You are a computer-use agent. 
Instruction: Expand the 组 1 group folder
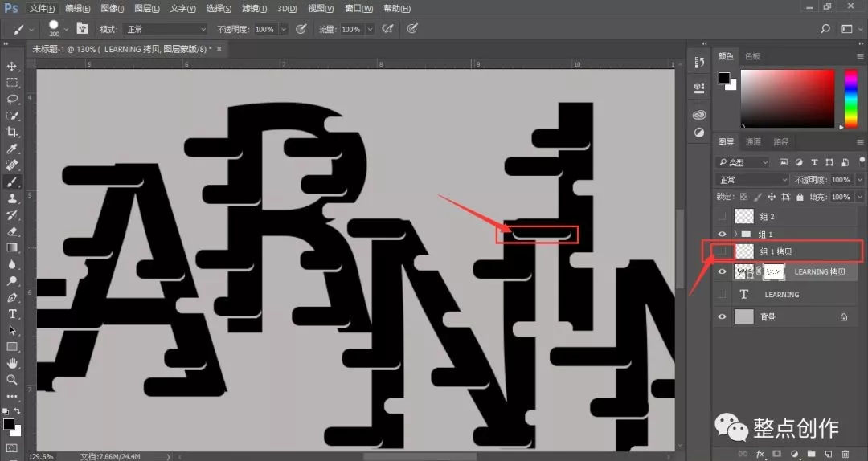(735, 234)
